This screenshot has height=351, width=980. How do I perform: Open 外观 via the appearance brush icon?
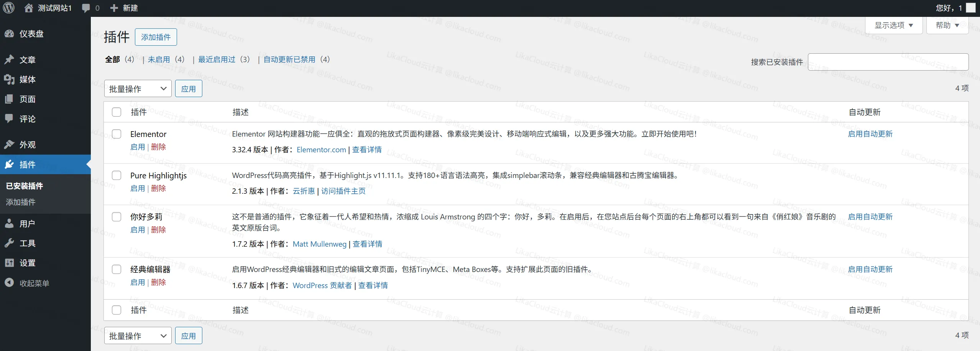[x=10, y=144]
